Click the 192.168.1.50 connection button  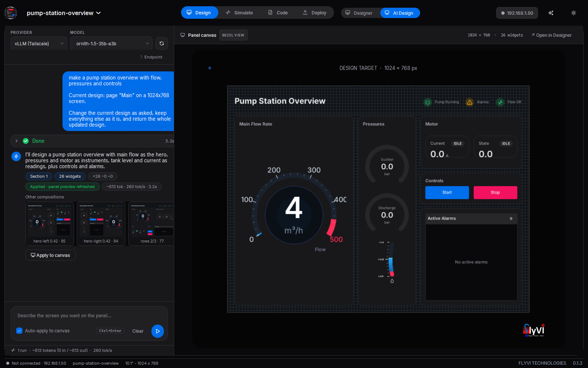click(x=517, y=13)
